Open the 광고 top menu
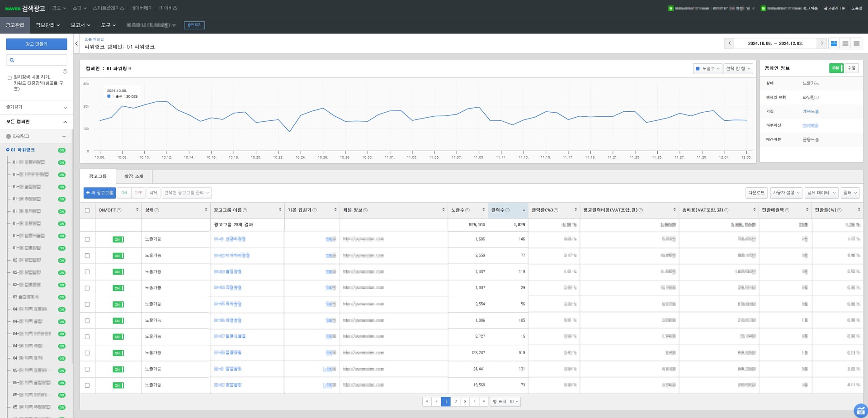 pos(59,8)
